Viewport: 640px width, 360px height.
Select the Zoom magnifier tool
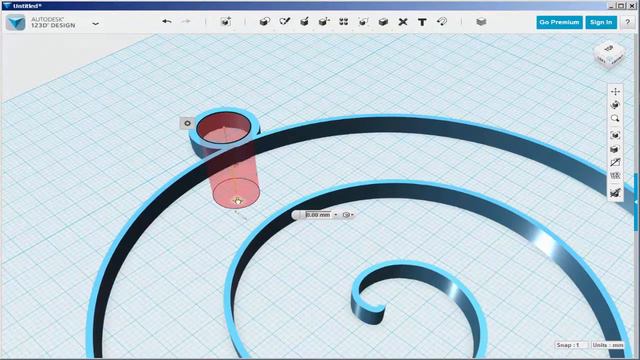tap(616, 118)
